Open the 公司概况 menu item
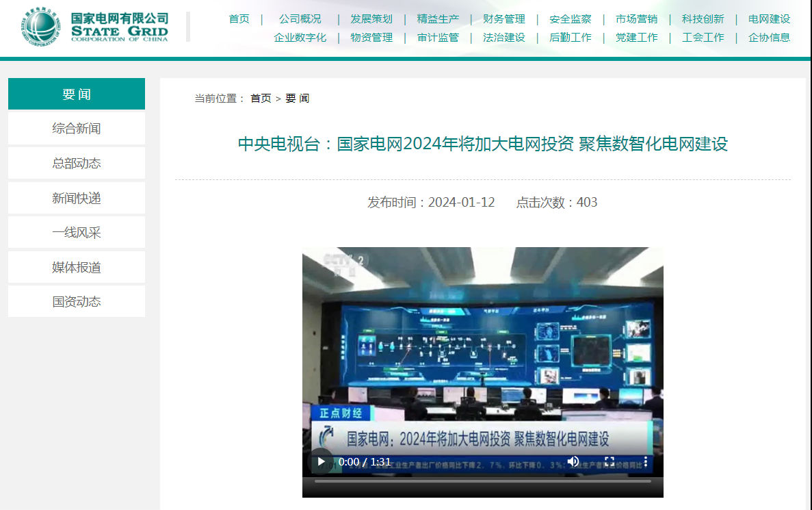This screenshot has height=510, width=812. 300,19
